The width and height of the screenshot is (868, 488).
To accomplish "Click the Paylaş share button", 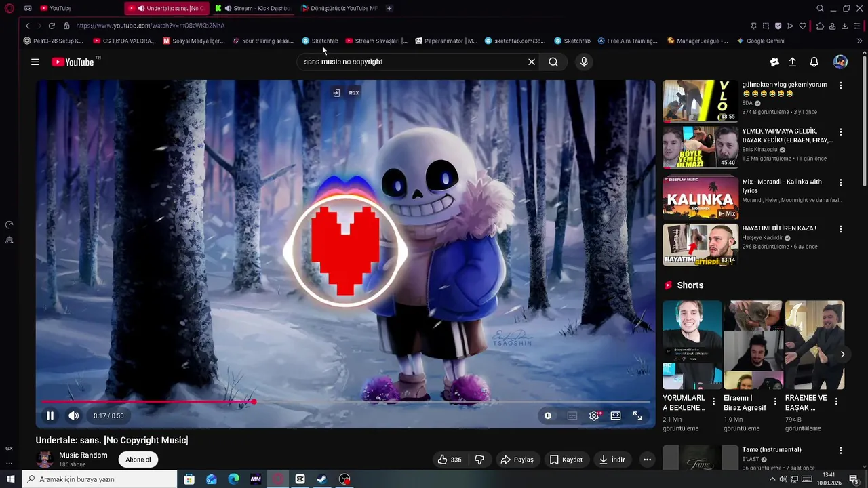I will click(x=517, y=460).
